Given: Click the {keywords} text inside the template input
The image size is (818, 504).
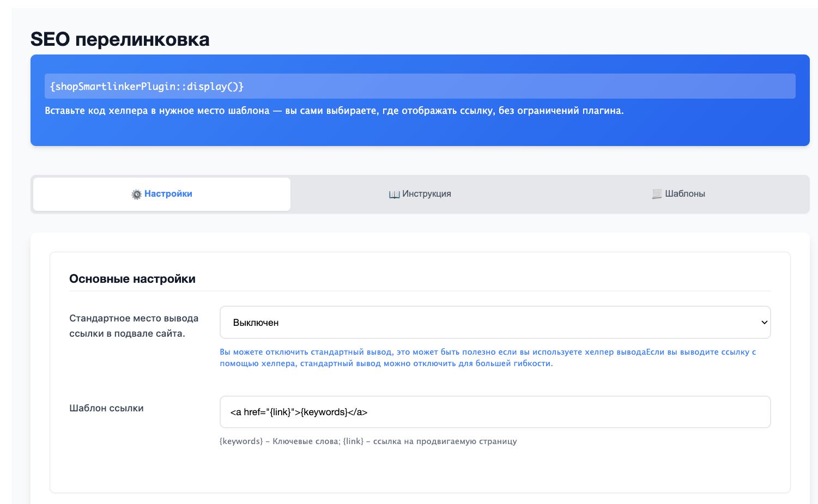Looking at the screenshot, I should (x=324, y=412).
